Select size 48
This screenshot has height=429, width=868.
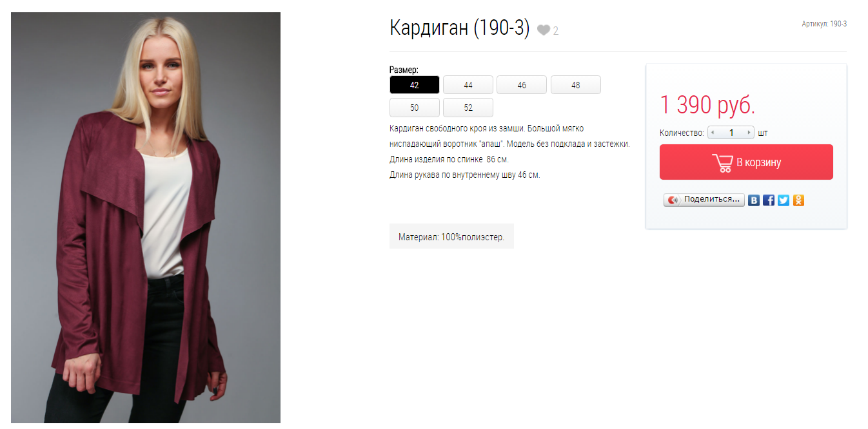pyautogui.click(x=576, y=85)
